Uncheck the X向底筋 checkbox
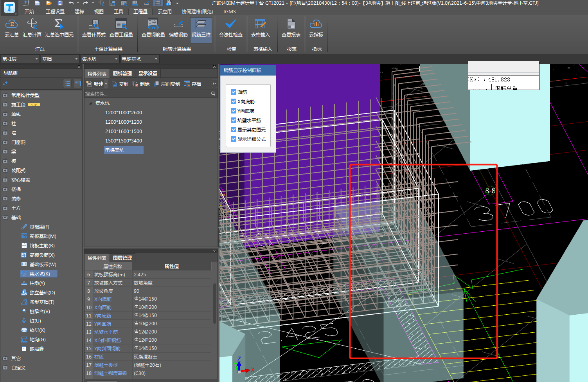Screen dimensions: 588x382 [234, 101]
